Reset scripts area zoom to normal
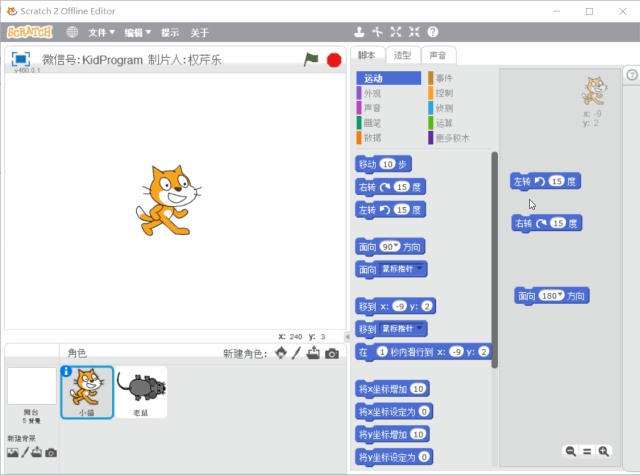The image size is (640, 475). [x=587, y=451]
